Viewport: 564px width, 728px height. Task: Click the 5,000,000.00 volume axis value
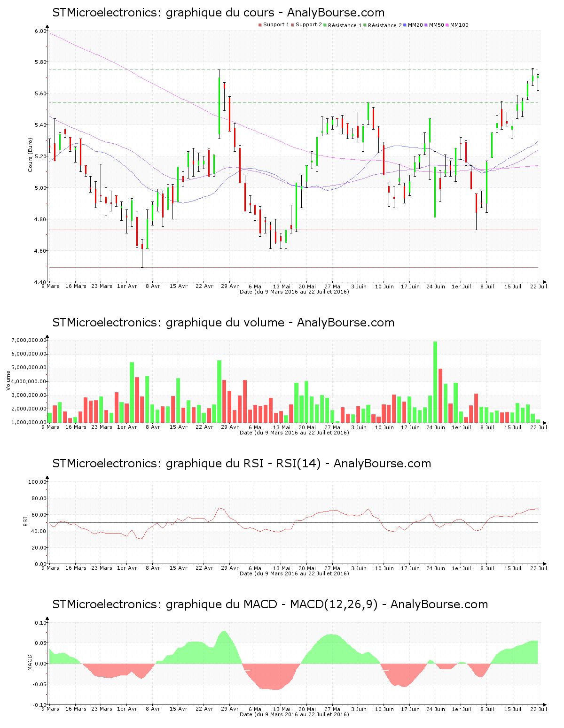29,368
